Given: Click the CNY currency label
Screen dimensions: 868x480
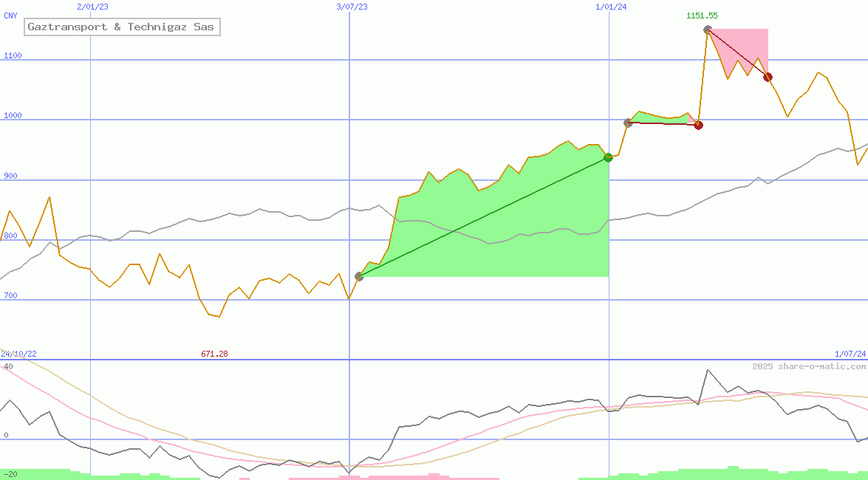Looking at the screenshot, I should 10,16.
